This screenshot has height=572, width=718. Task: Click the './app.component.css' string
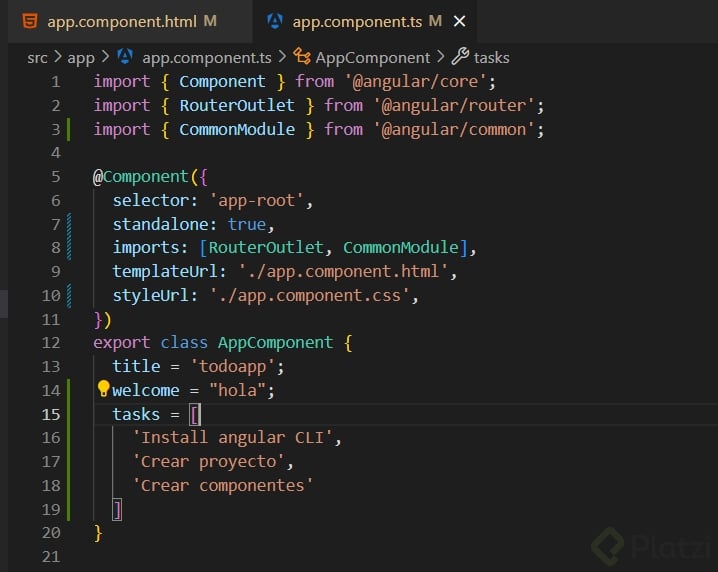(x=309, y=295)
